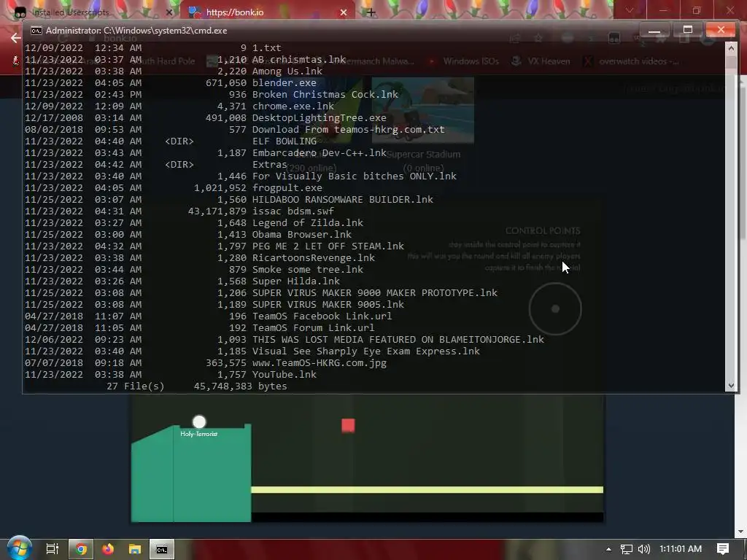
Task: Click the frogpult.exe listing line
Action: click(x=287, y=187)
